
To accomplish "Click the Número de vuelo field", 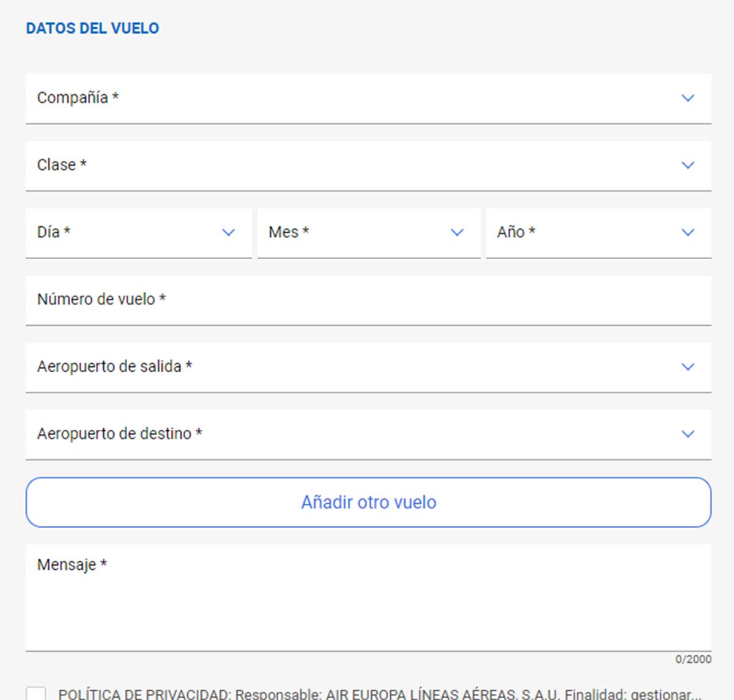I will [367, 300].
